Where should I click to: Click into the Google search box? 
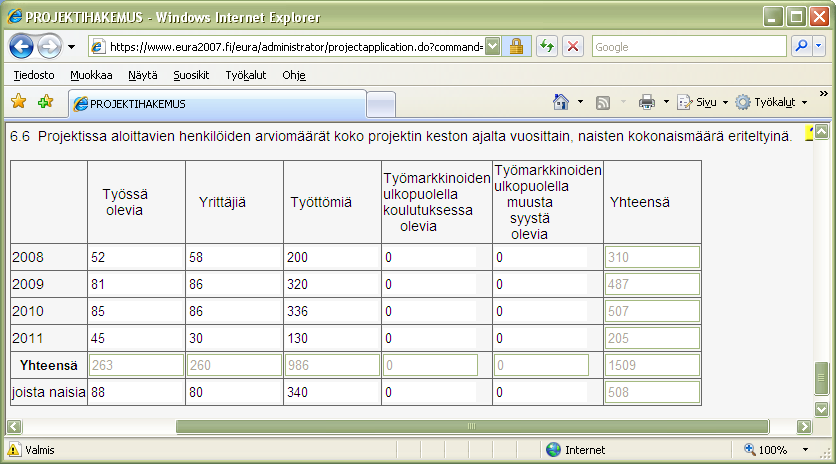(x=689, y=46)
